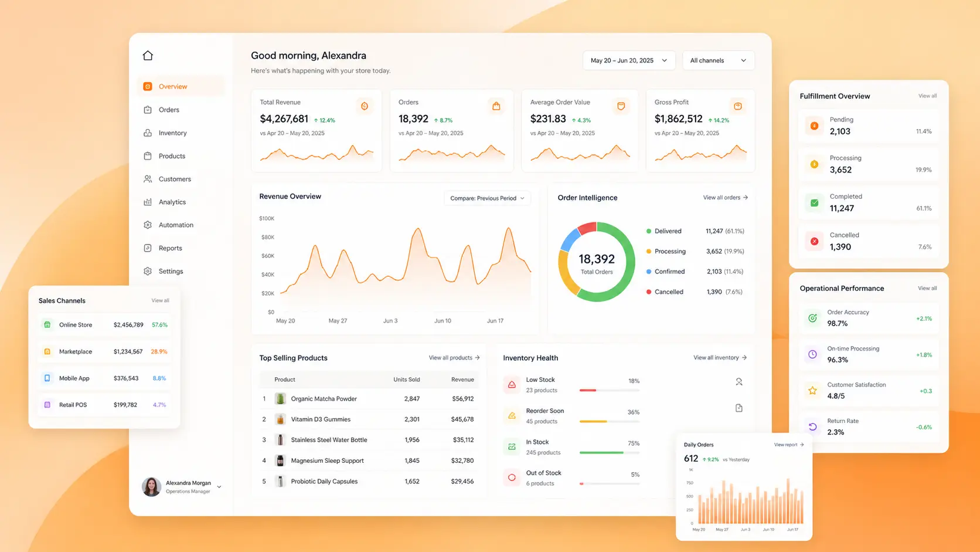
Task: Click the In Stock icon
Action: [x=512, y=447]
